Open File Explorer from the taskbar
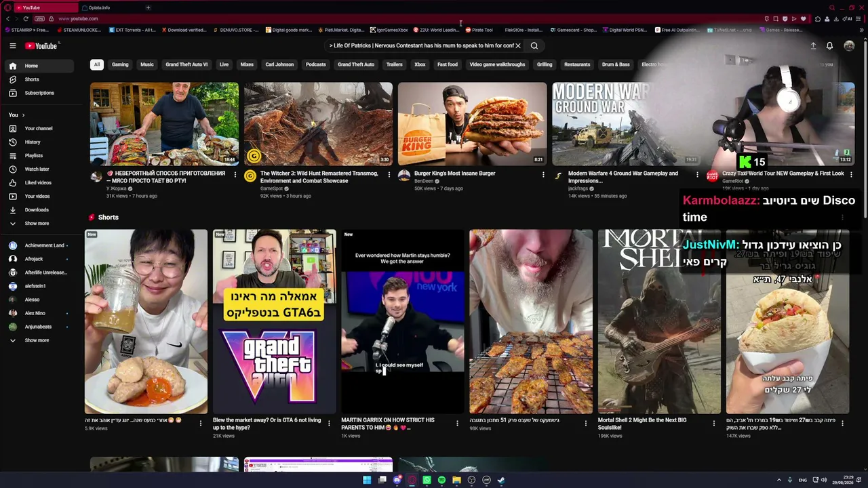Image resolution: width=868 pixels, height=488 pixels. tap(456, 480)
